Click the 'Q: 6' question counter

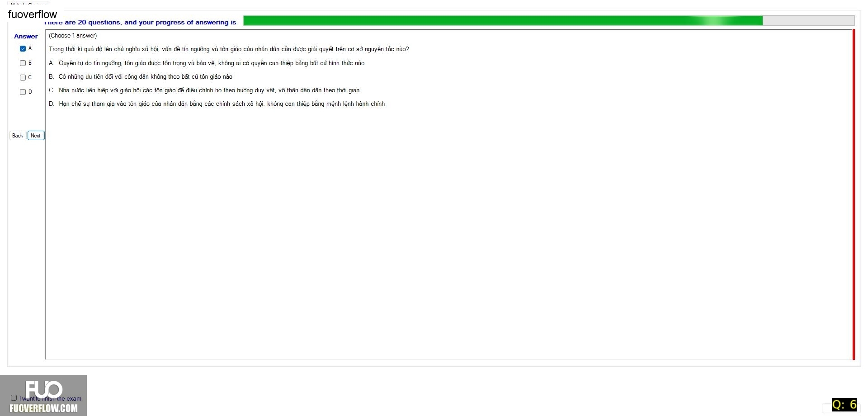[844, 405]
